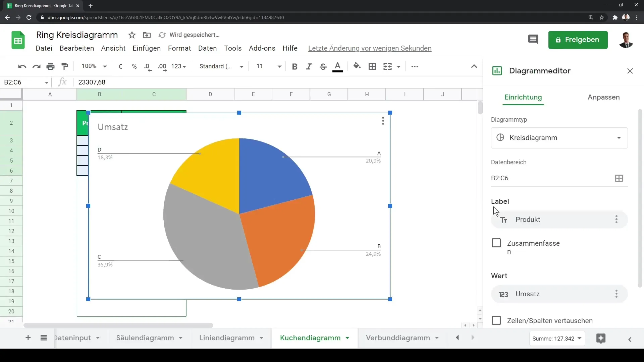Viewport: 644px width, 362px height.
Task: Open the Einfügen menu
Action: coord(147,48)
